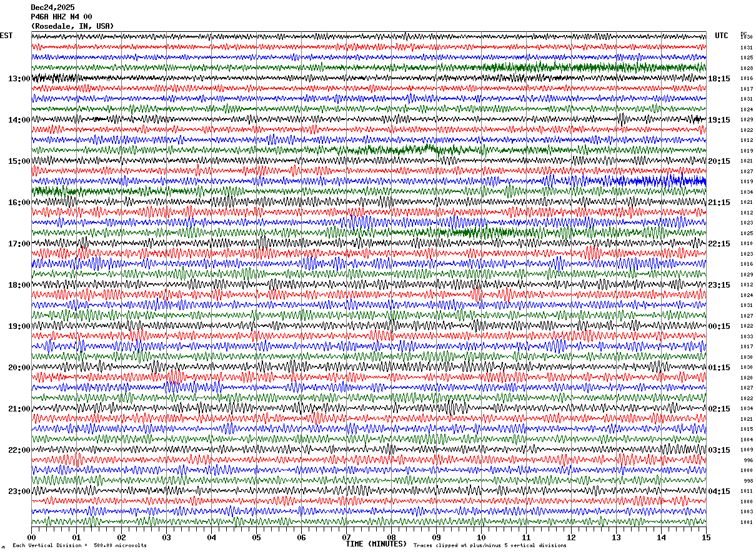Click the 18:15 UTC time label

coord(719,79)
